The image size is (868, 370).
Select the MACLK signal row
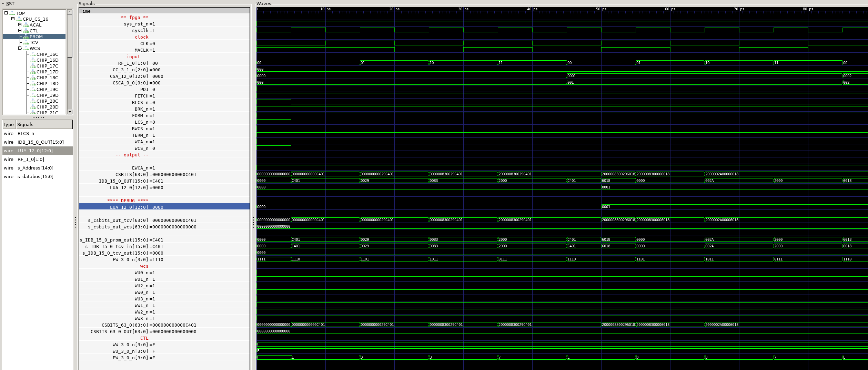click(164, 50)
